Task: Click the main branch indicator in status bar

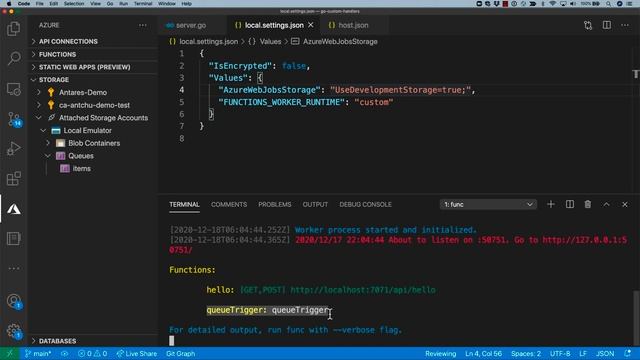Action: pos(38,353)
